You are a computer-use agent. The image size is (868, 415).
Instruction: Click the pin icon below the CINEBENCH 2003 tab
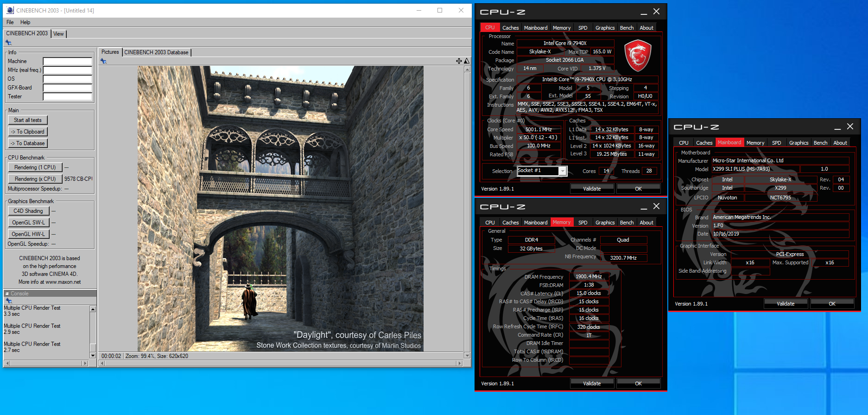(8, 43)
